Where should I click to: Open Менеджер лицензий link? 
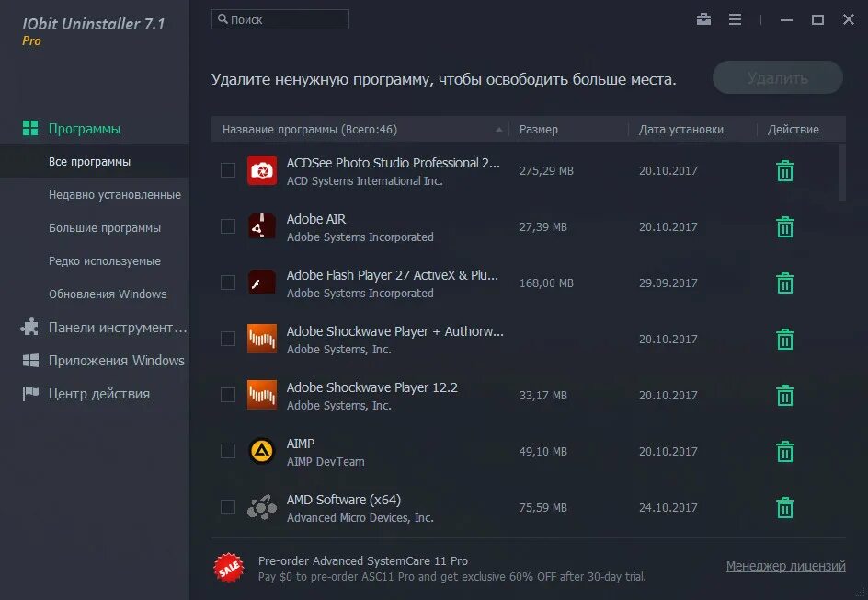click(x=785, y=566)
